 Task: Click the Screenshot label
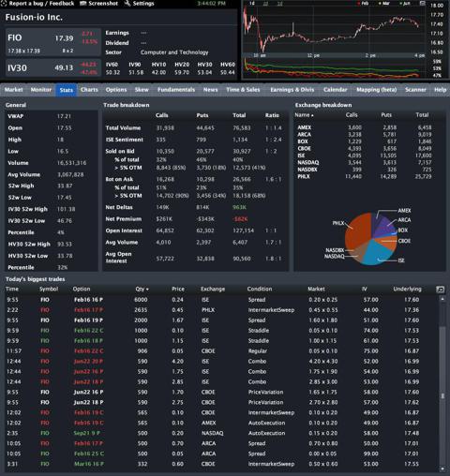103,4
